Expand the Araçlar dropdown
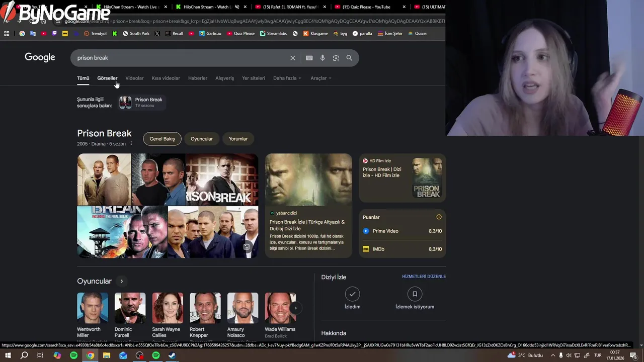 [x=321, y=78]
